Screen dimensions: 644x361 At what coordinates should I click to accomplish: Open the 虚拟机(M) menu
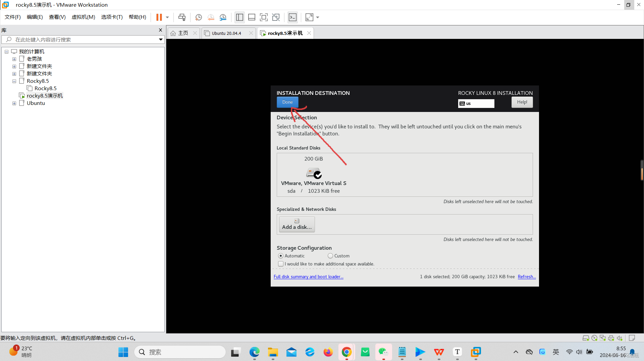[84, 17]
